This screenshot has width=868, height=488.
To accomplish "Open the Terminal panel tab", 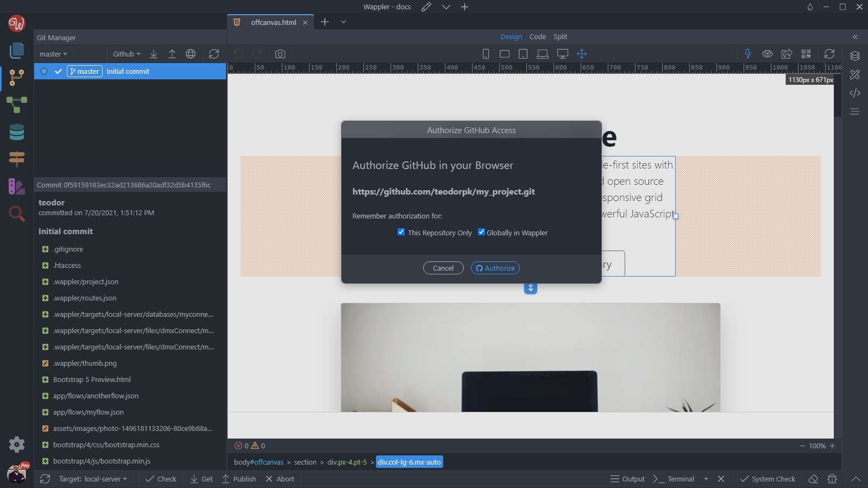I will tap(674, 479).
